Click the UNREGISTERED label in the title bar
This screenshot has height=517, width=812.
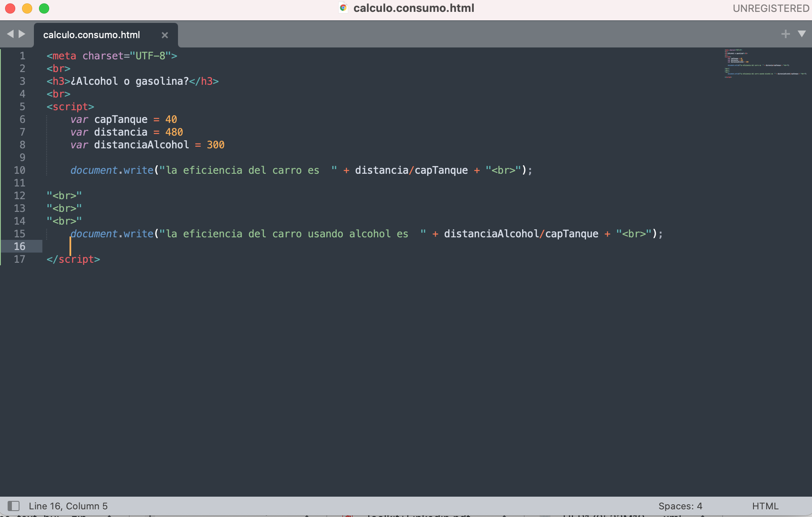(x=771, y=8)
